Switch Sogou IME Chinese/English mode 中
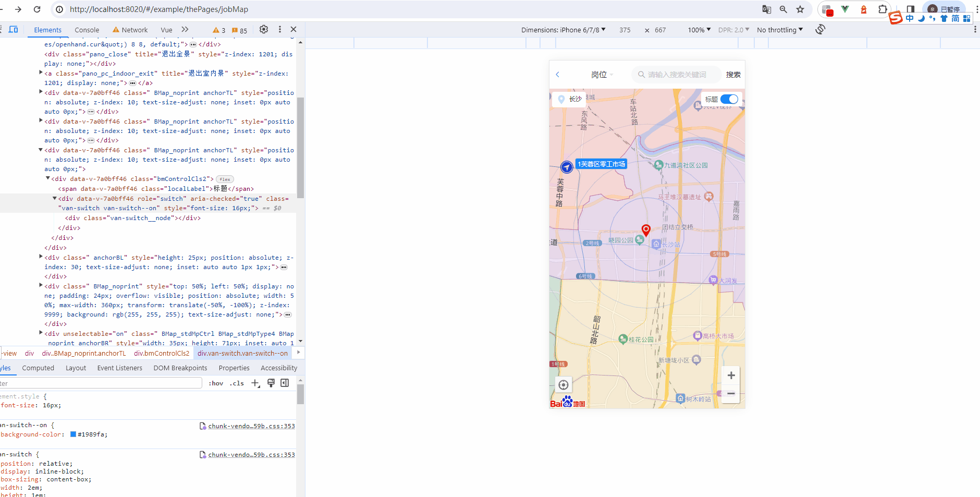This screenshot has width=980, height=497. point(910,18)
